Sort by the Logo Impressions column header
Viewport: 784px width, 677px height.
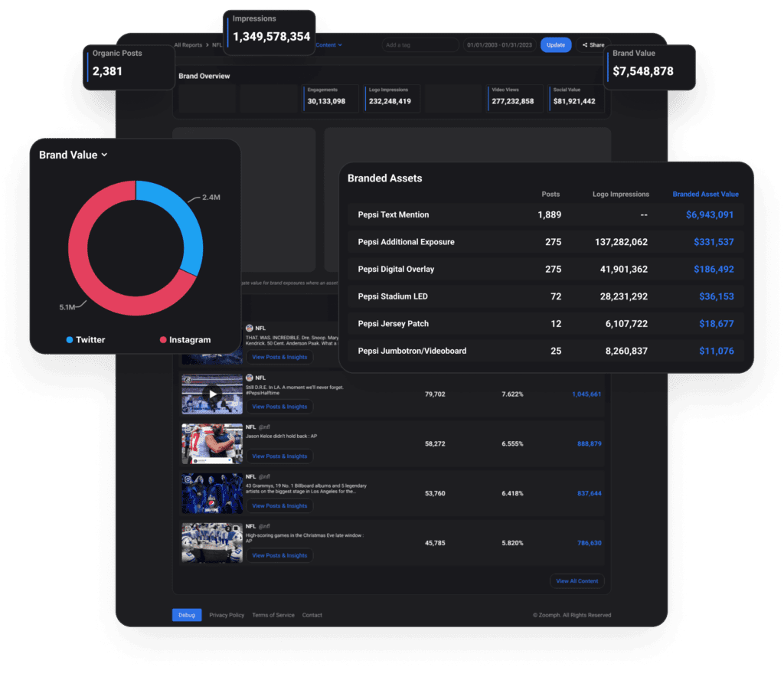620,194
